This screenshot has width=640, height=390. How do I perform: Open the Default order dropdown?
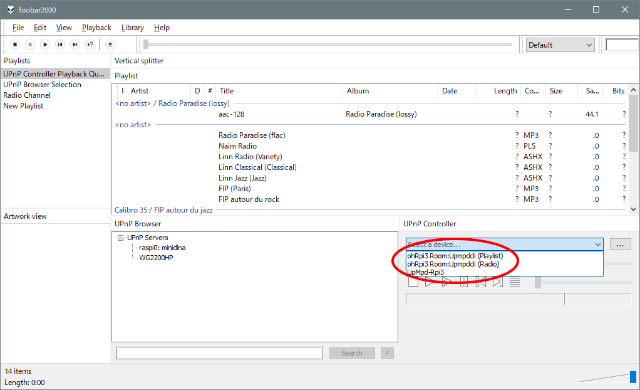pyautogui.click(x=560, y=45)
